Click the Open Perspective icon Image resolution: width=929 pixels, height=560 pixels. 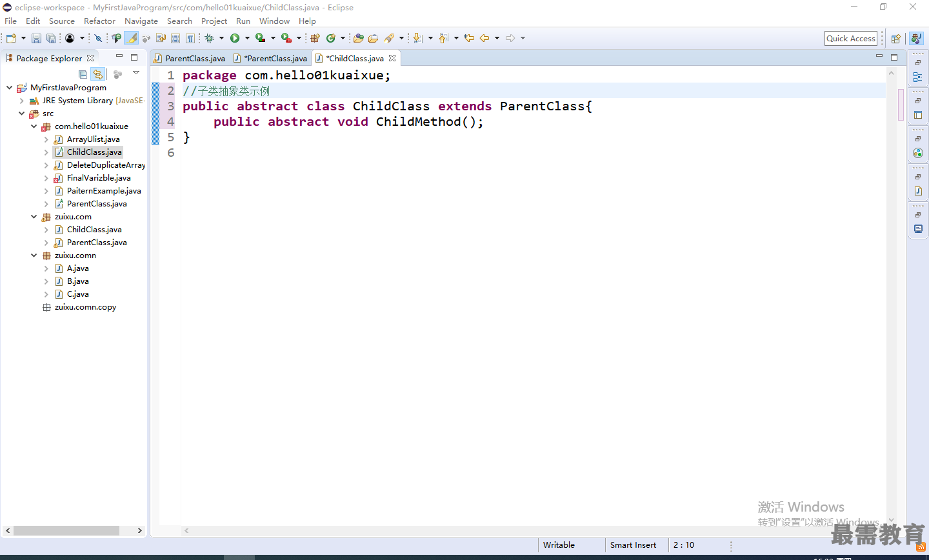point(896,39)
